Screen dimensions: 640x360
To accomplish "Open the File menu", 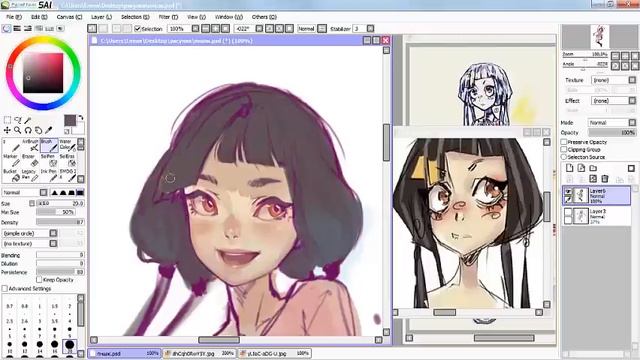I will click(14, 17).
